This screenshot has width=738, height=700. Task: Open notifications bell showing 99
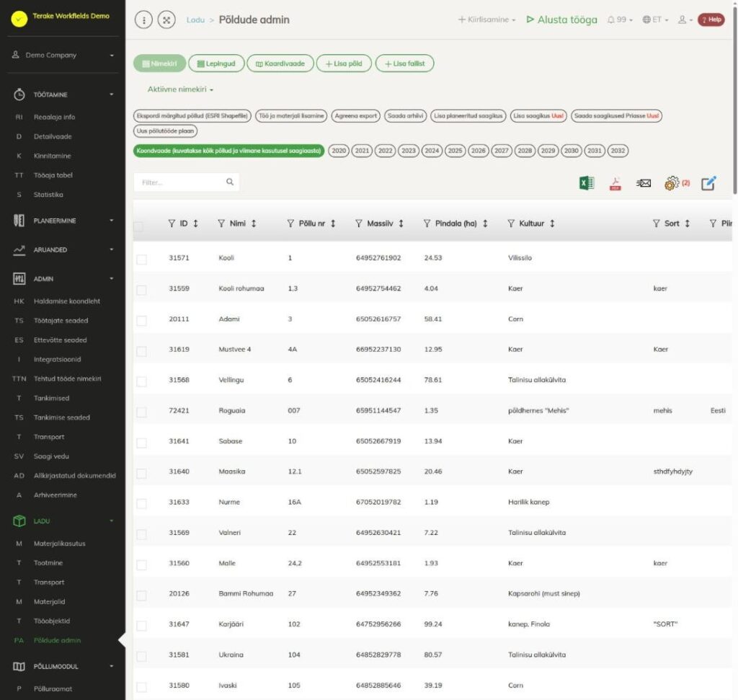coord(619,19)
